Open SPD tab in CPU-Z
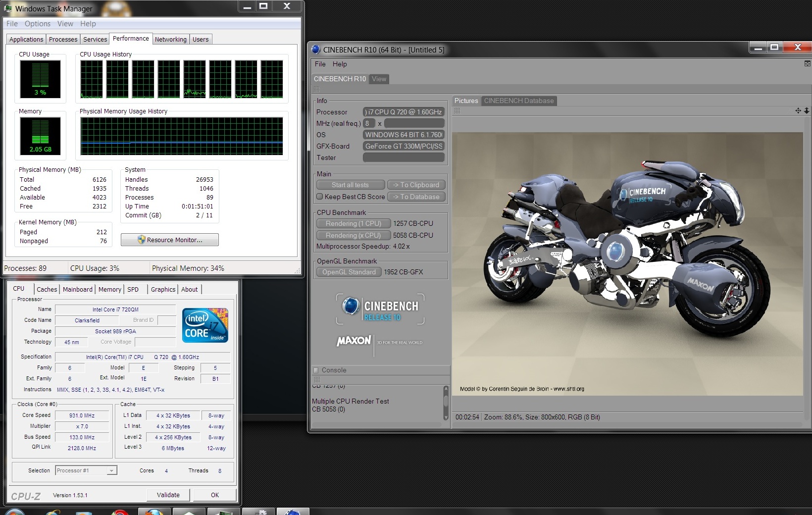Image resolution: width=812 pixels, height=515 pixels. tap(133, 290)
